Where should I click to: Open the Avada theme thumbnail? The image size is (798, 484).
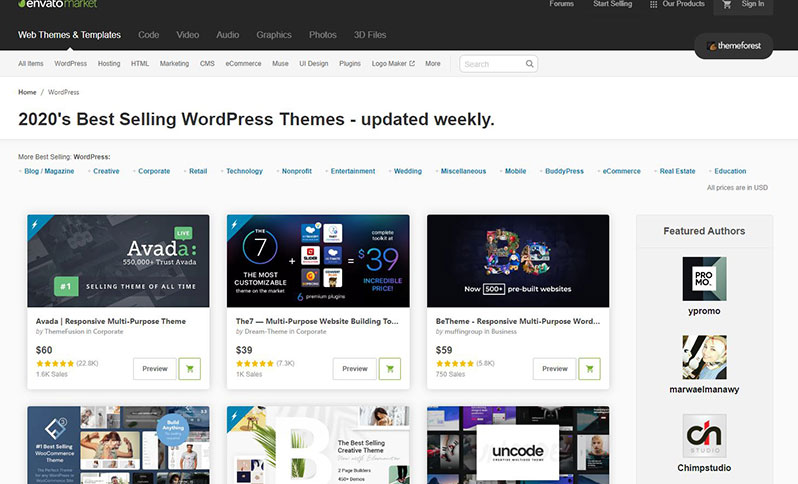(118, 261)
